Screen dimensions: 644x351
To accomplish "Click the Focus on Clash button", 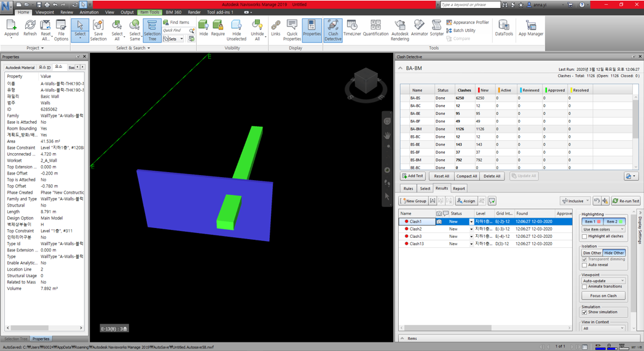I will click(603, 296).
